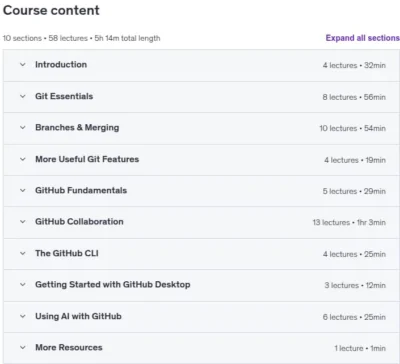Expand Using AI with GitHub chevron

pos(23,316)
